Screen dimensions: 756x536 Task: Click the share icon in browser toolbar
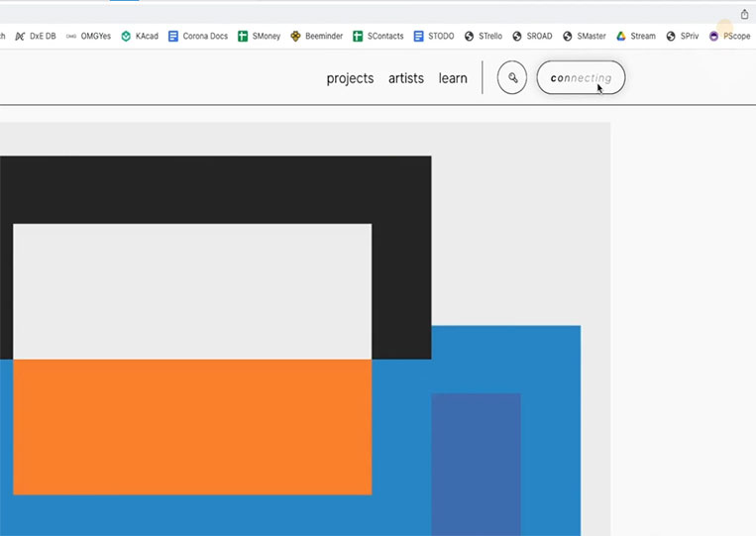coord(744,14)
